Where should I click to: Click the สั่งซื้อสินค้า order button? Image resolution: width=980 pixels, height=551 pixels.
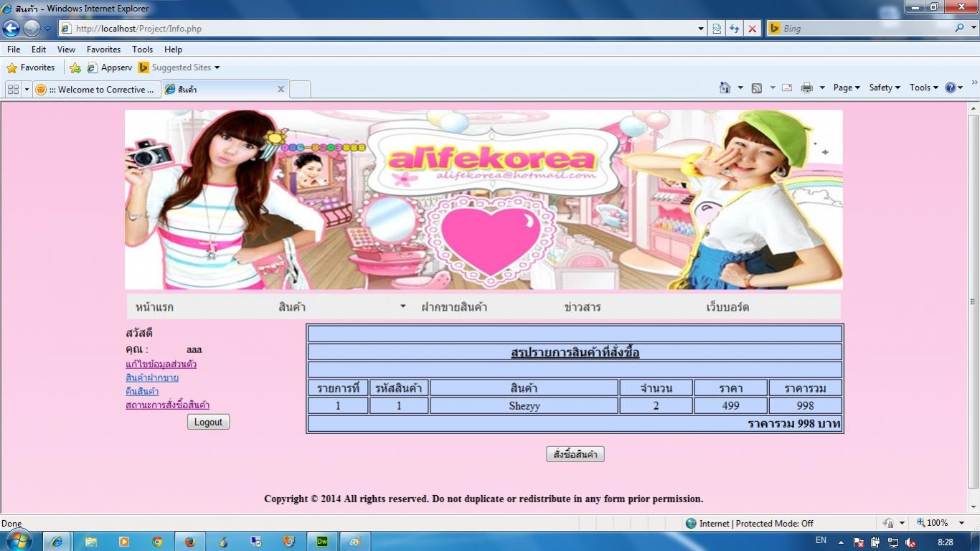[575, 454]
